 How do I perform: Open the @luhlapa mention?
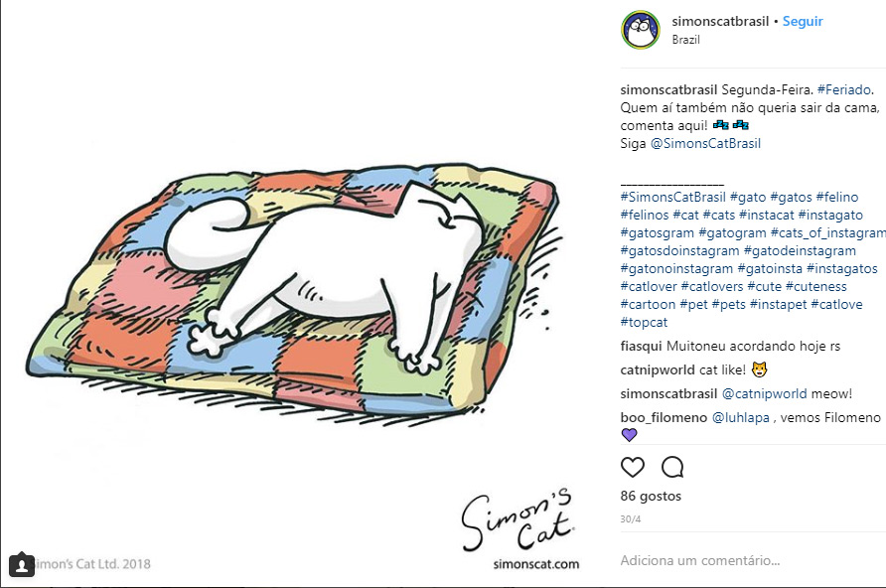pyautogui.click(x=740, y=417)
